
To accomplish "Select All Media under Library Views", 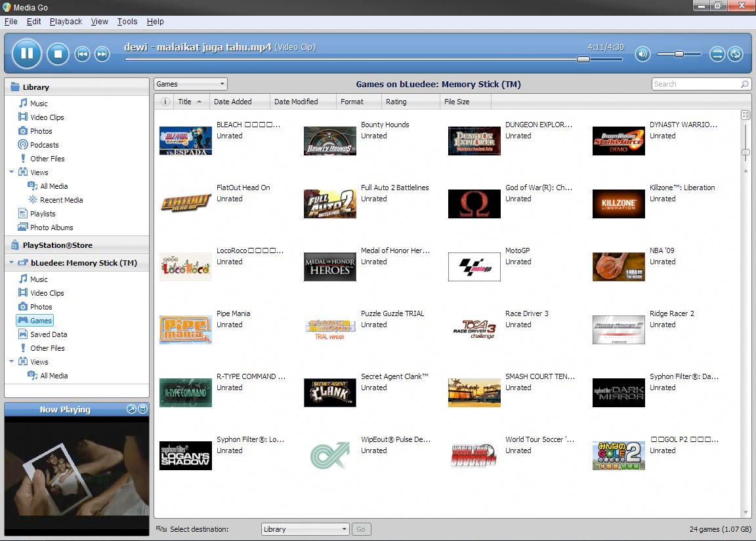I will coord(48,186).
